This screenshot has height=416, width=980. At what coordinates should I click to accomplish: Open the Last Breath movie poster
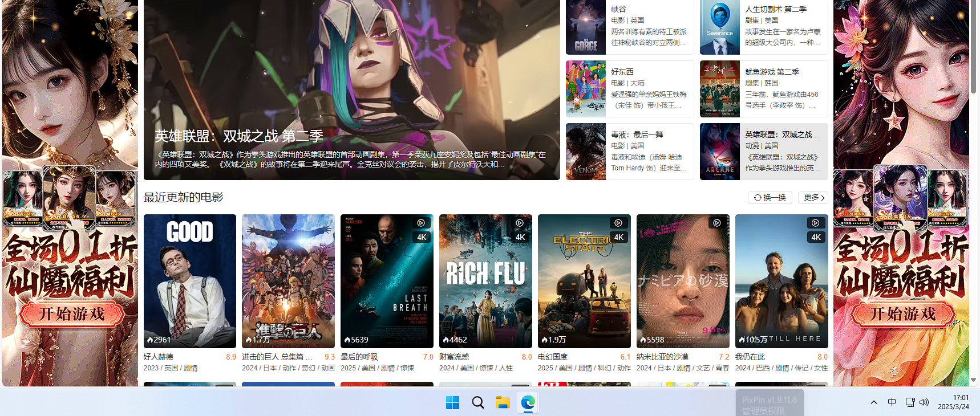point(387,281)
